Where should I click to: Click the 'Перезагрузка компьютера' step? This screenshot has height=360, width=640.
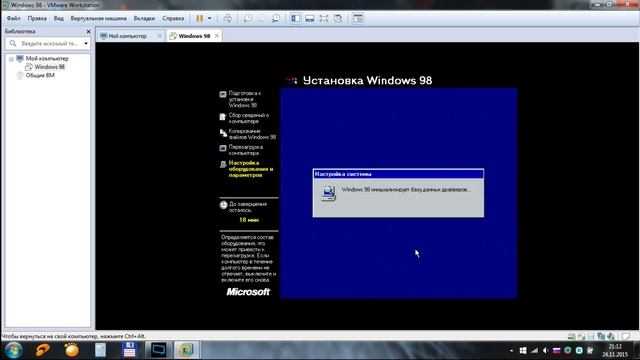tap(245, 150)
